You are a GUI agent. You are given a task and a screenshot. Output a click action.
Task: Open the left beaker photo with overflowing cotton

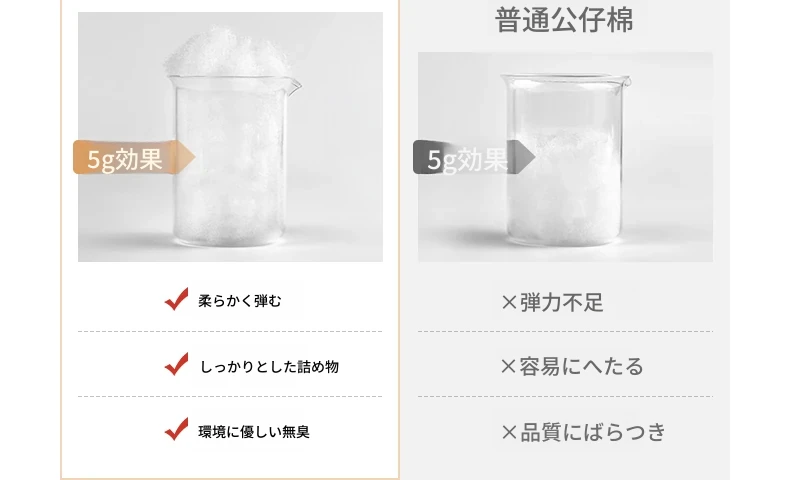click(230, 137)
